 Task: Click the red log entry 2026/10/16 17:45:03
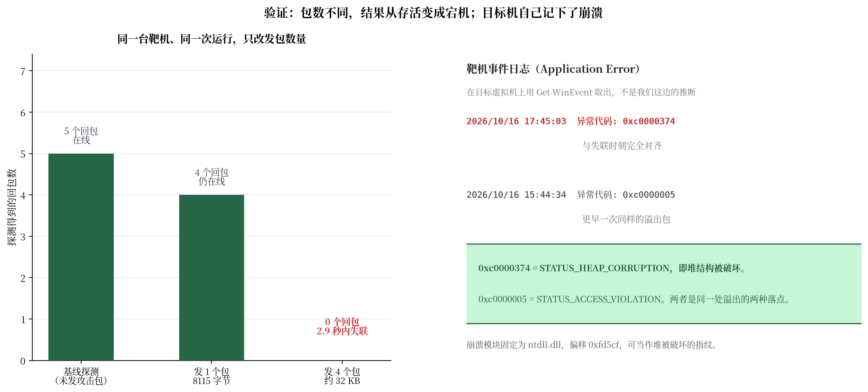[571, 121]
